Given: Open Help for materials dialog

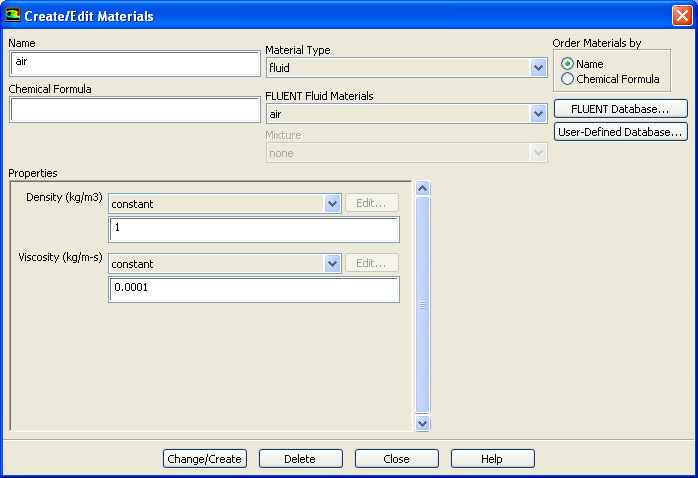Looking at the screenshot, I should [492, 458].
